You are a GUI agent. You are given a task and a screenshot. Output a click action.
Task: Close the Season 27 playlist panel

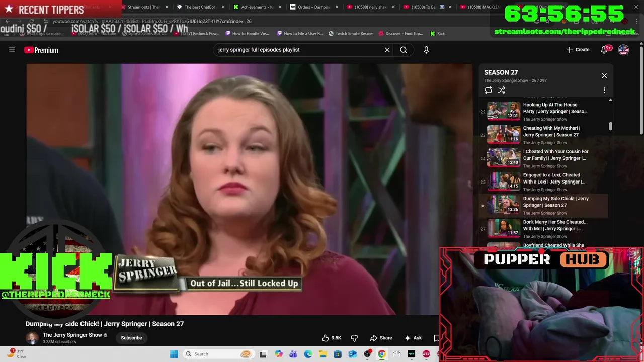[x=604, y=76]
